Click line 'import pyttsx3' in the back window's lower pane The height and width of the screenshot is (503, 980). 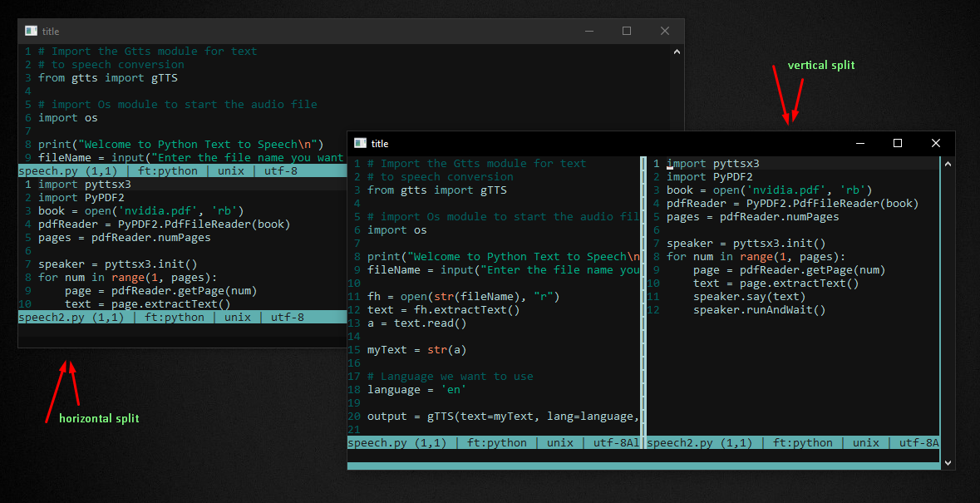click(85, 185)
